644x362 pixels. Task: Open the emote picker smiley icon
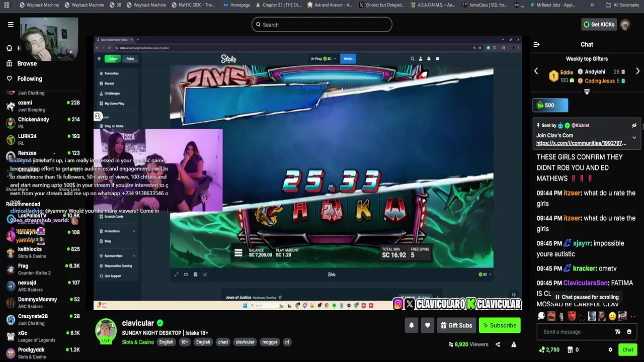click(629, 332)
